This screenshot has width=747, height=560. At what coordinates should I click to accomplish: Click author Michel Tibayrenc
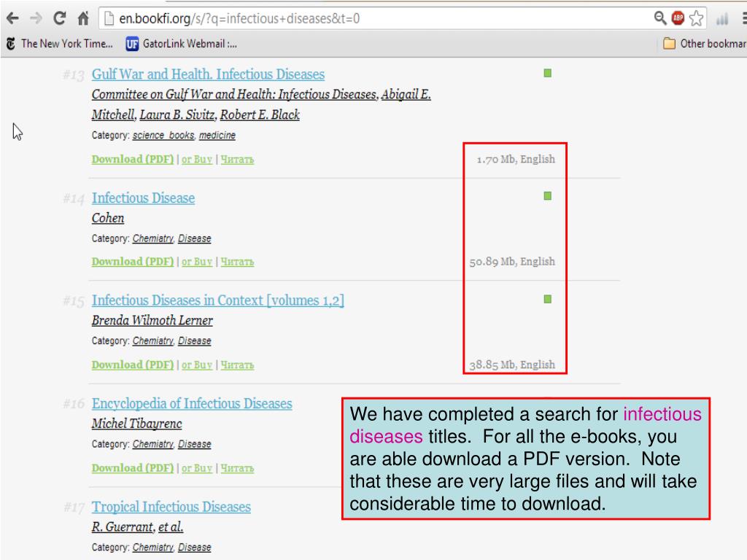136,424
